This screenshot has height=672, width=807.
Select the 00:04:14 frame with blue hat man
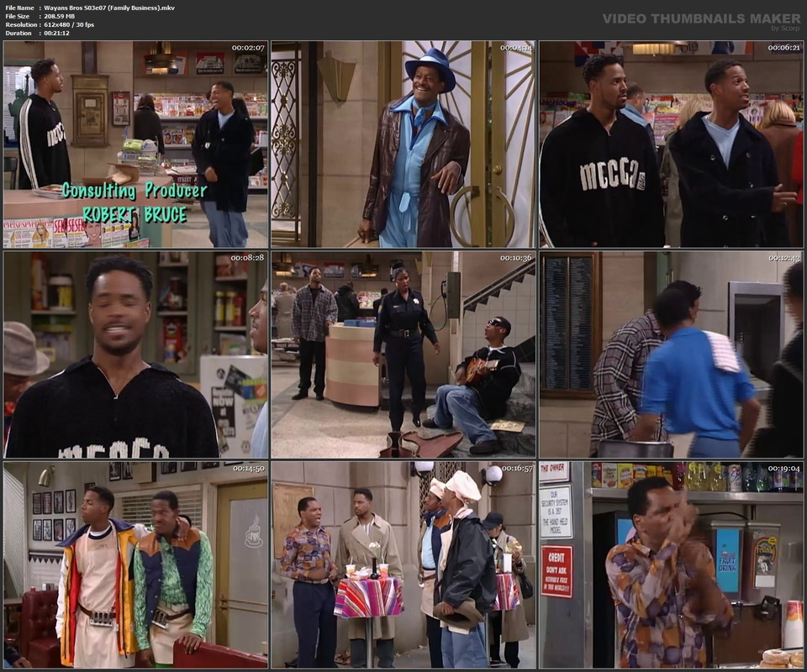[403, 144]
